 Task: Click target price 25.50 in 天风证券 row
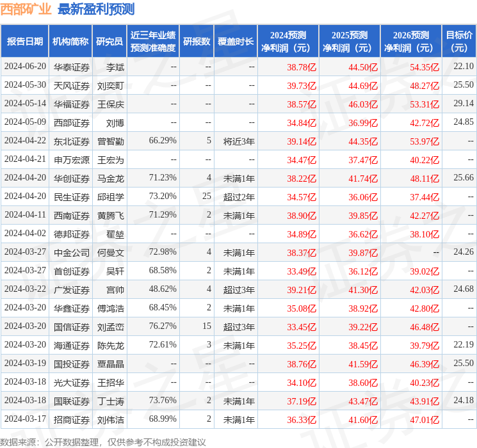pyautogui.click(x=464, y=84)
